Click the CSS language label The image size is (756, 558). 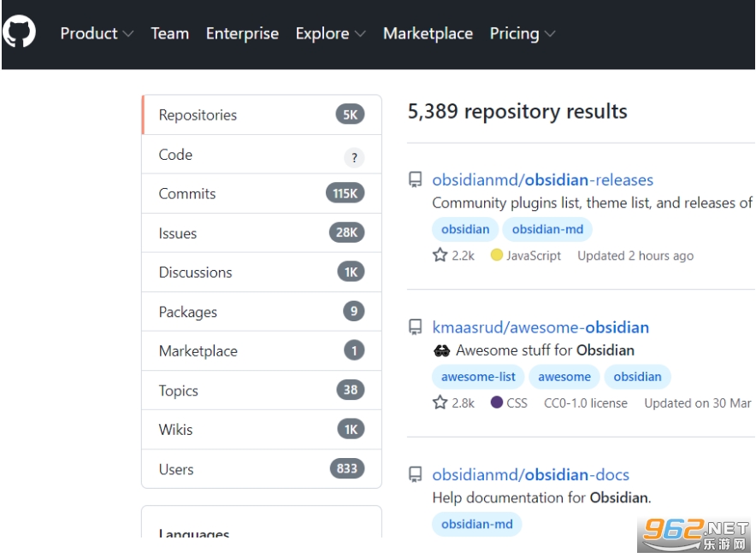pos(517,402)
